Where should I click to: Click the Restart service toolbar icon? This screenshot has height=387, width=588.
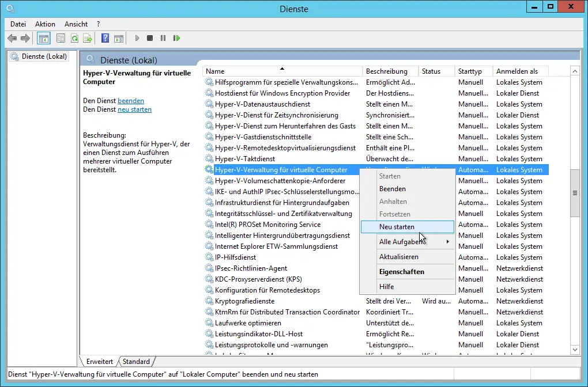[x=176, y=38]
